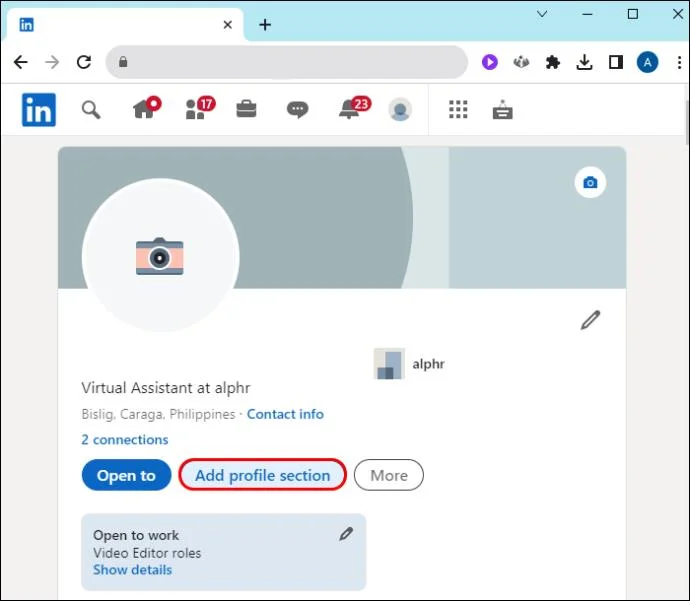Close the LinkedIn tab
Image resolution: width=690 pixels, height=601 pixels.
point(228,25)
